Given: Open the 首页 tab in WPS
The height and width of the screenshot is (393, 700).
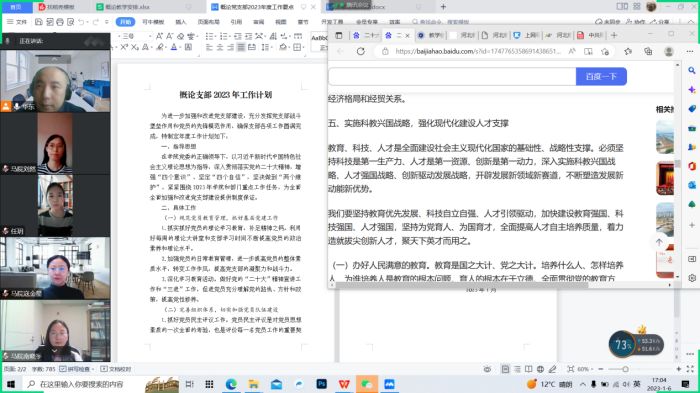Looking at the screenshot, I should coord(16,7).
